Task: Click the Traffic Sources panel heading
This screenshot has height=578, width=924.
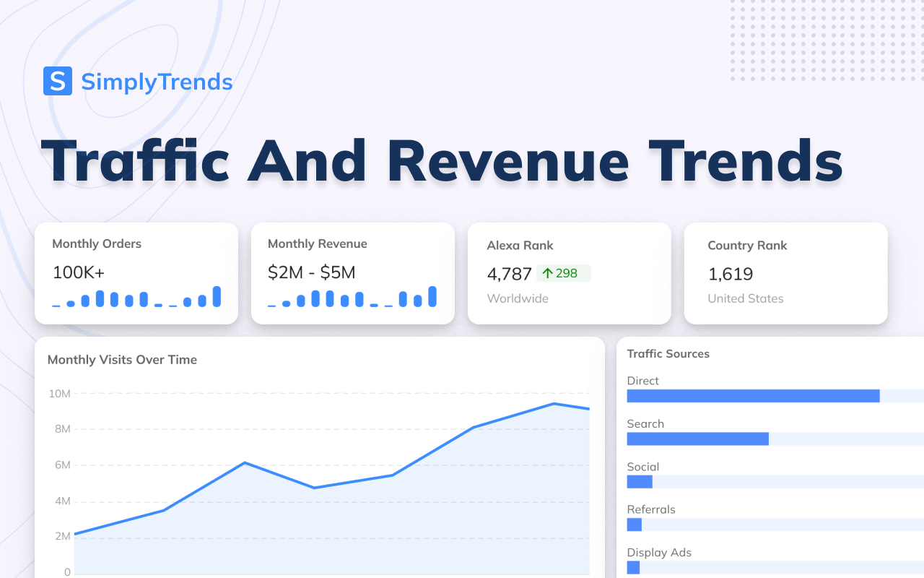Action: point(668,354)
